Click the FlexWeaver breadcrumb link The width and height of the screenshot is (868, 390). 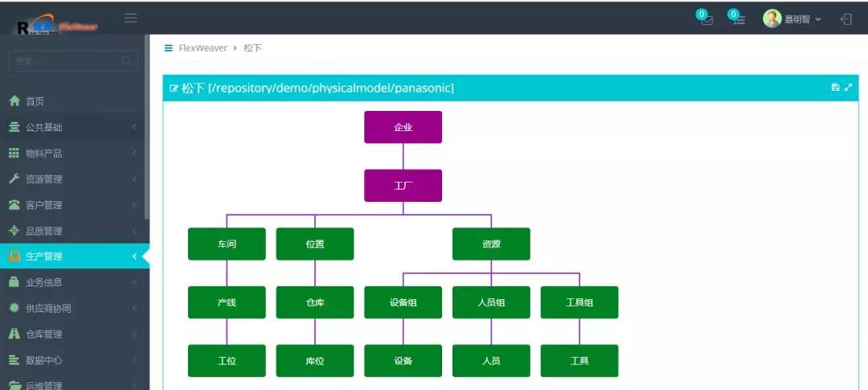pos(203,48)
